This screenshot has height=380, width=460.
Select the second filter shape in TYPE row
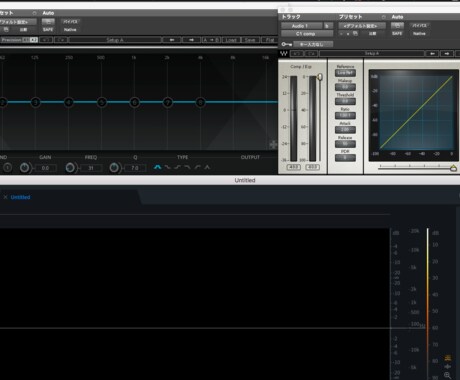tap(168, 167)
